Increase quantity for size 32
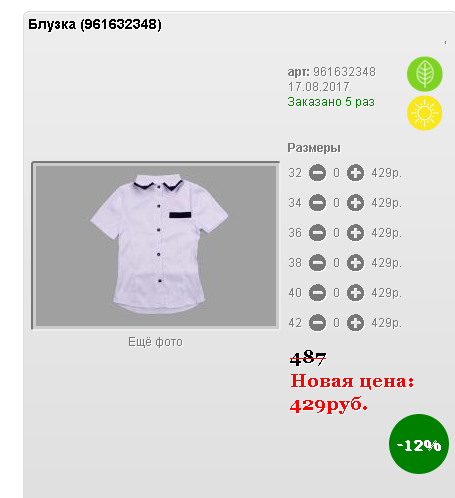This screenshot has height=498, width=455. [x=355, y=173]
